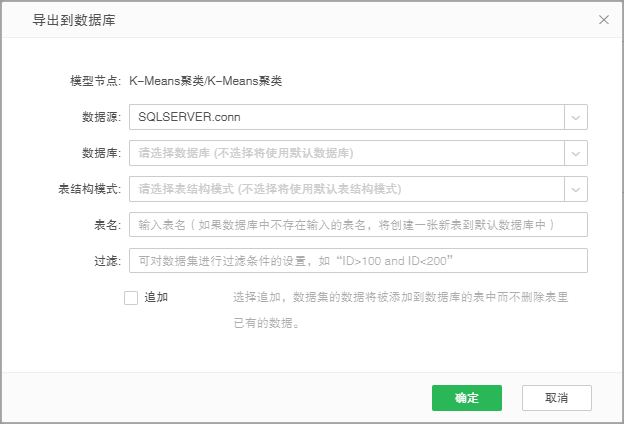Click the 追加 checkbox label text

tap(156, 297)
